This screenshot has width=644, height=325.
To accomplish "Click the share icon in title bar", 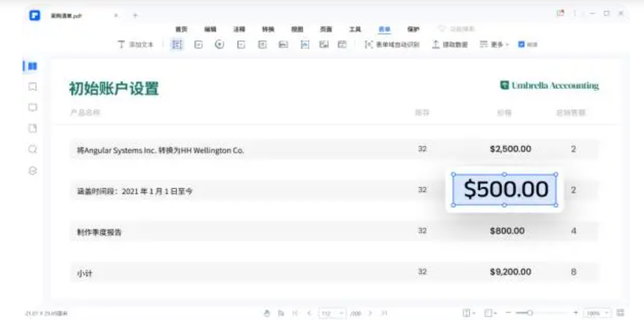I will pyautogui.click(x=560, y=13).
